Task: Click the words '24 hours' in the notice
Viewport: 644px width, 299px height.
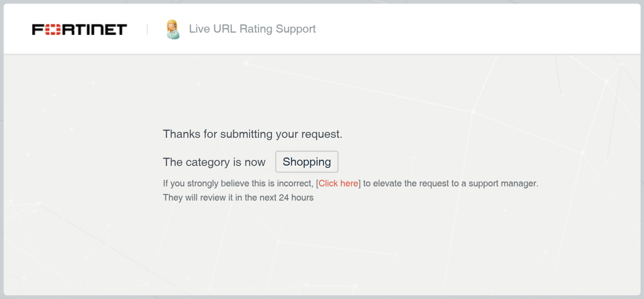Action: click(x=296, y=197)
